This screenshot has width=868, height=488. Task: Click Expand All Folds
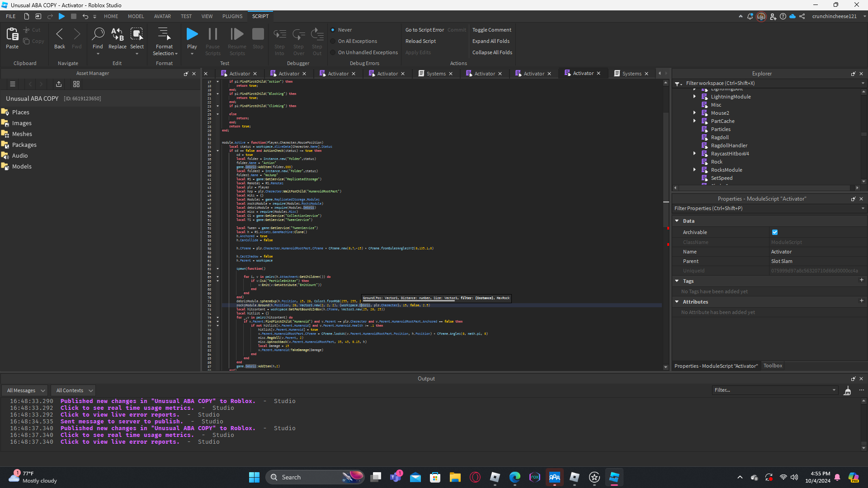[x=491, y=41]
